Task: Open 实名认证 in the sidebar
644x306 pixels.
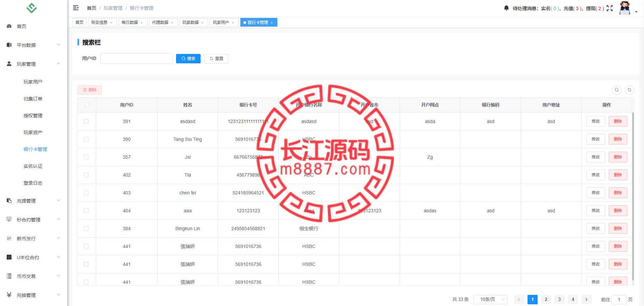Action: 33,166
